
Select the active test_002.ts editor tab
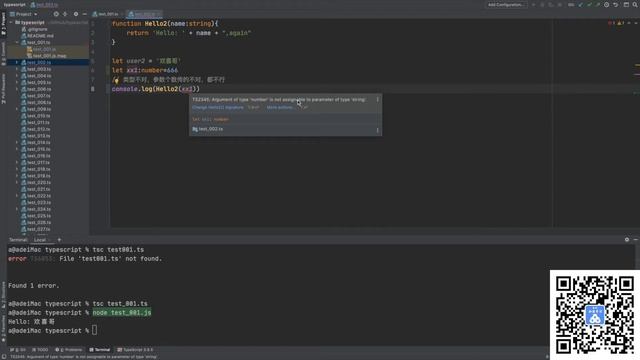pos(144,14)
